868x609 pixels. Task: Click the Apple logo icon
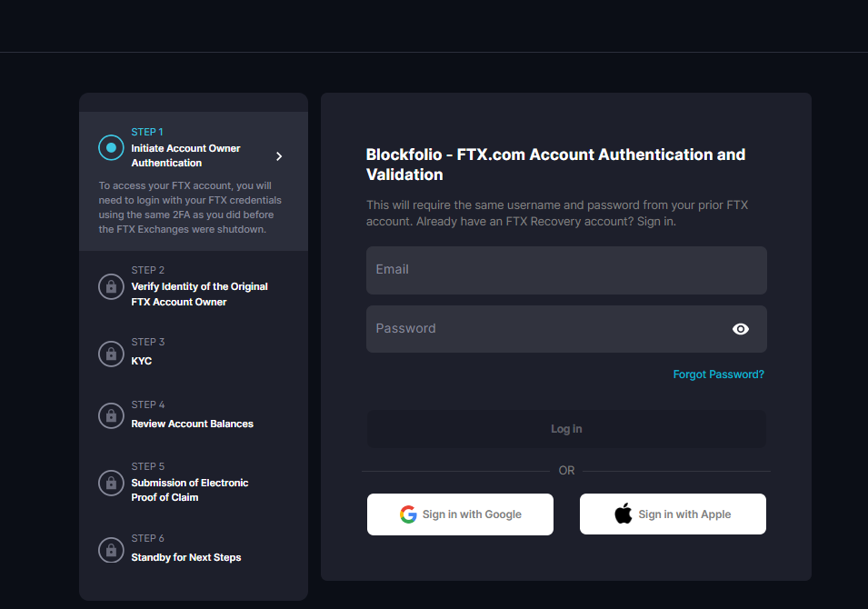click(623, 514)
